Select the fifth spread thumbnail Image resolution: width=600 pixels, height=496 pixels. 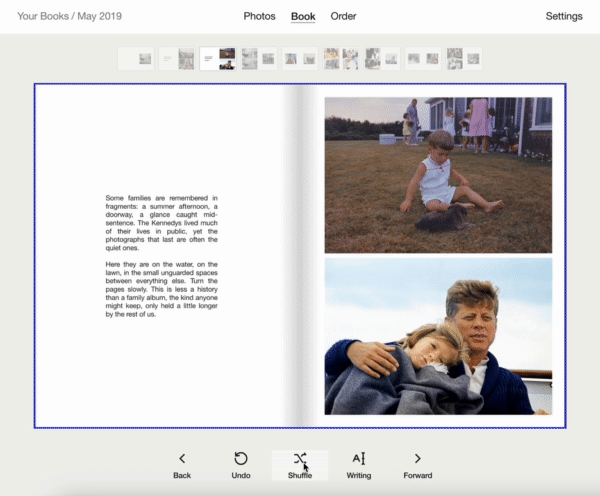click(x=300, y=59)
